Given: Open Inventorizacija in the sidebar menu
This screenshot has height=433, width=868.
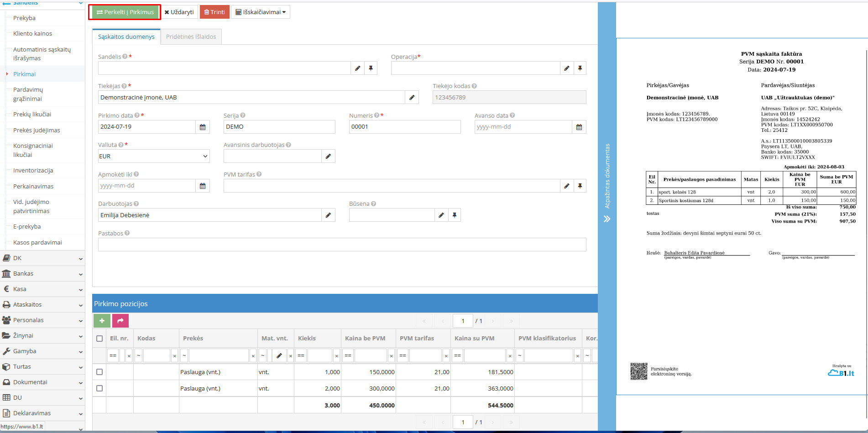Looking at the screenshot, I should [x=33, y=171].
